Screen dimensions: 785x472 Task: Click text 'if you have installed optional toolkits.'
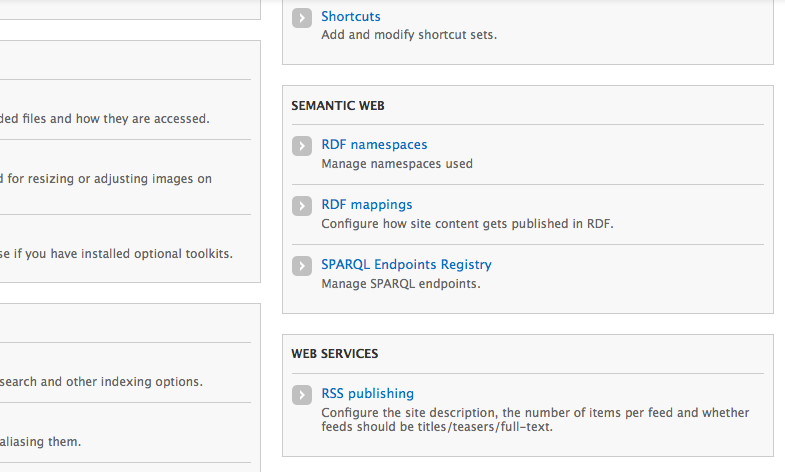(123, 254)
